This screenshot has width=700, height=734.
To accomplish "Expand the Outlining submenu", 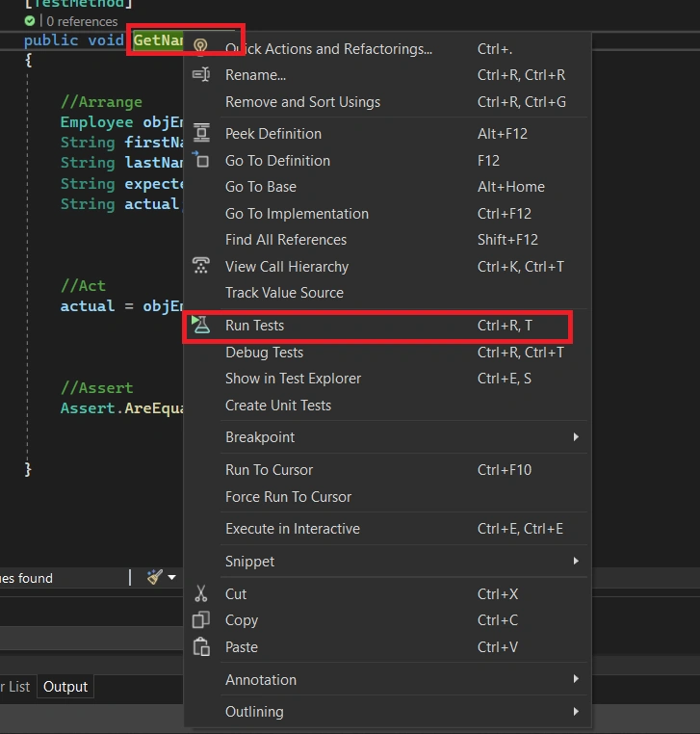I will pos(576,712).
